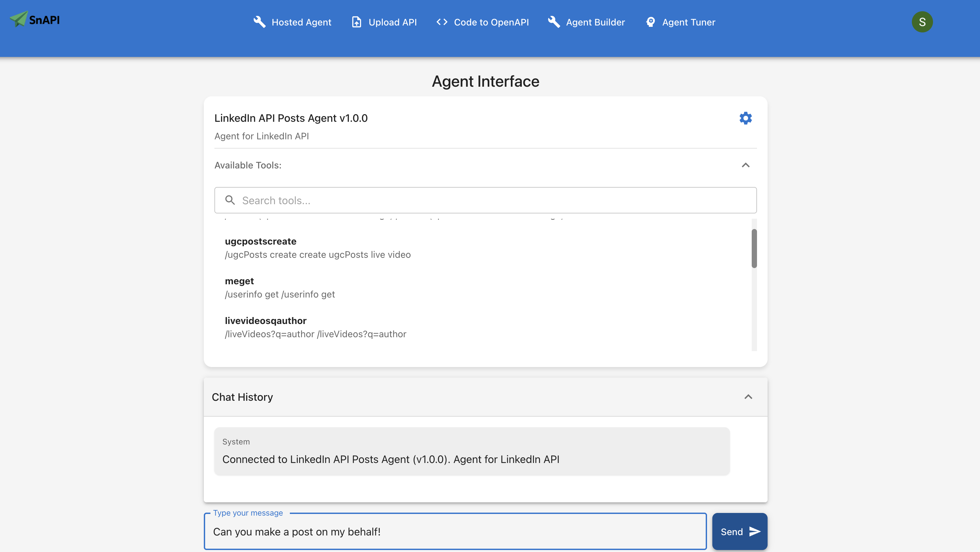Go to Agent Tuner page
The image size is (980, 552).
click(x=688, y=22)
